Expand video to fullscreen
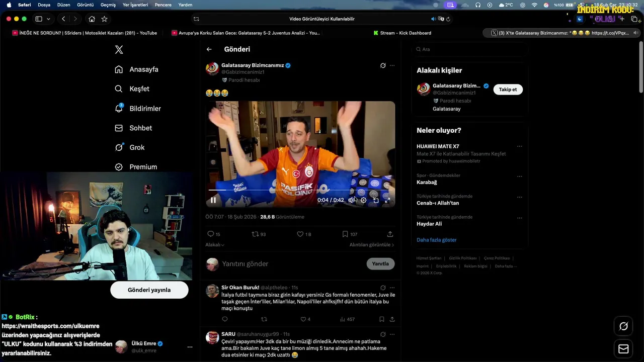Viewport: 644px width, 362px height. [x=387, y=200]
